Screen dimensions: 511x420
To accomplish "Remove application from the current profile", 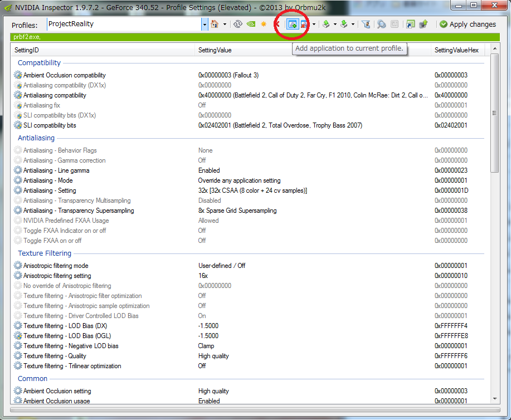I will 304,25.
